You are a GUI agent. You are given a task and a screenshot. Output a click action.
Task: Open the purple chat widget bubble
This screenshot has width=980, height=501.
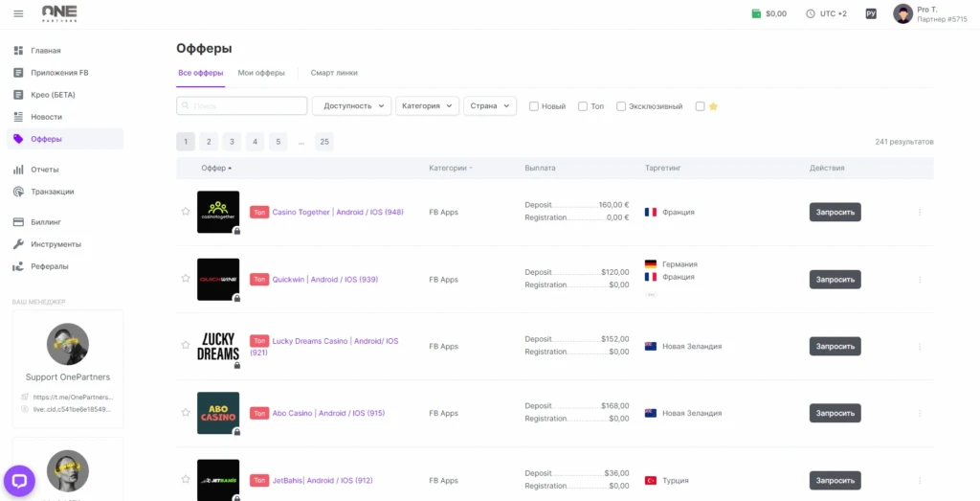[19, 481]
